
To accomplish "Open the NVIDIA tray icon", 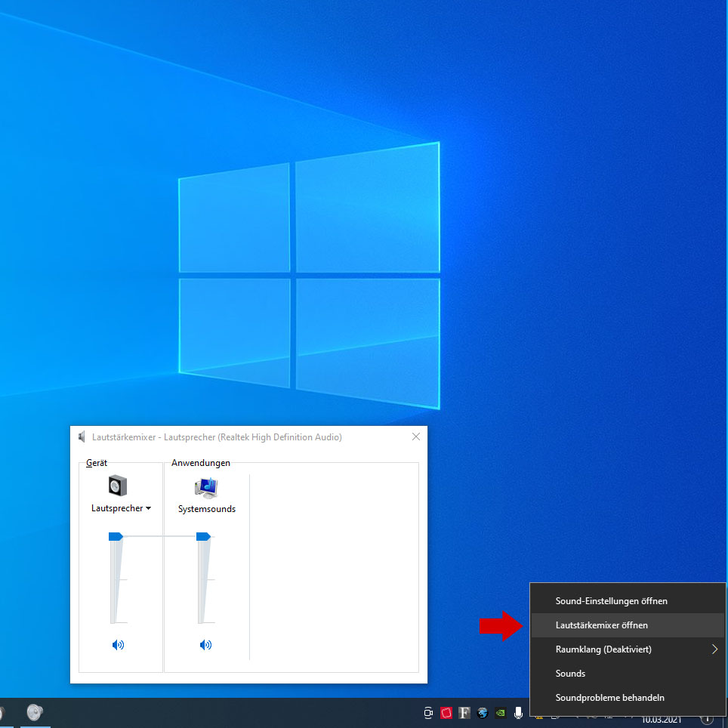I will click(x=501, y=713).
